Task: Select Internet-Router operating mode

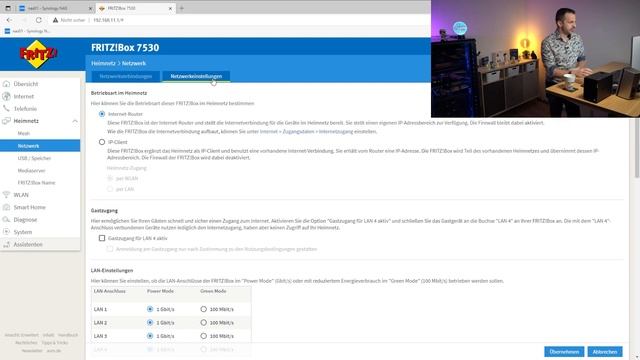Action: tap(102, 114)
